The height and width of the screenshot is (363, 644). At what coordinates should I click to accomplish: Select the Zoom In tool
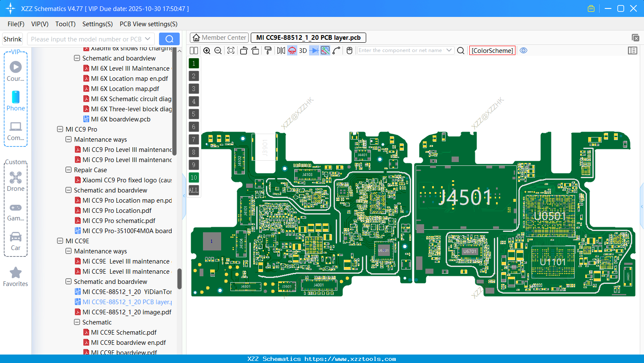207,50
